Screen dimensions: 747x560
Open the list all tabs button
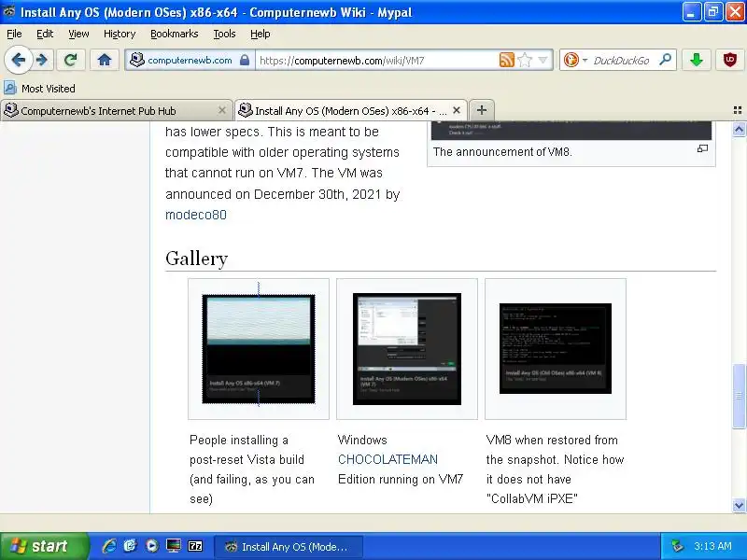pyautogui.click(x=738, y=110)
